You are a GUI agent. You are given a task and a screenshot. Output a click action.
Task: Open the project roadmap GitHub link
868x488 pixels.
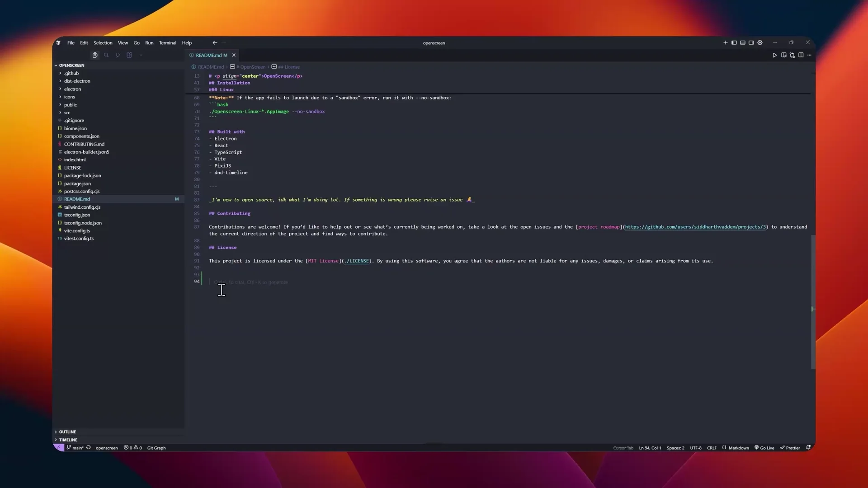(695, 227)
